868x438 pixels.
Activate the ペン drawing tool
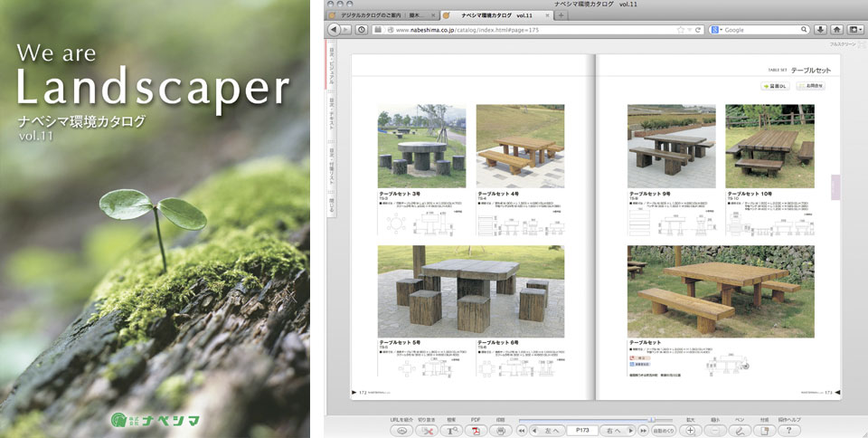click(740, 430)
